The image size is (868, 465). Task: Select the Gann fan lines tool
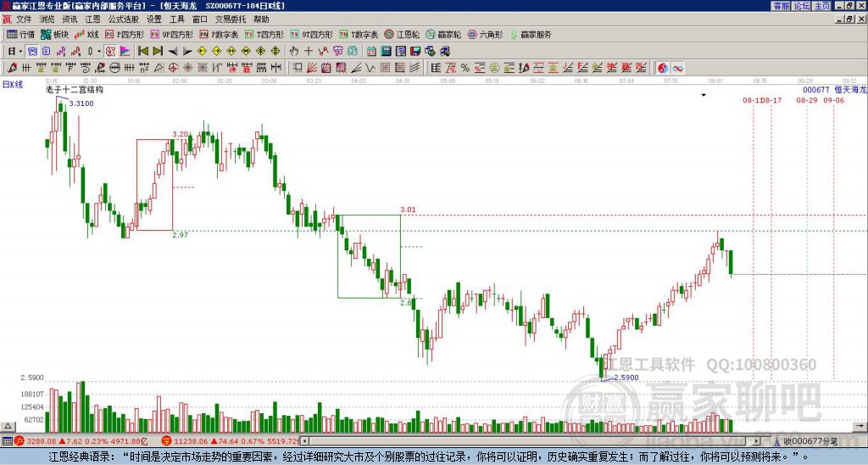click(x=312, y=68)
